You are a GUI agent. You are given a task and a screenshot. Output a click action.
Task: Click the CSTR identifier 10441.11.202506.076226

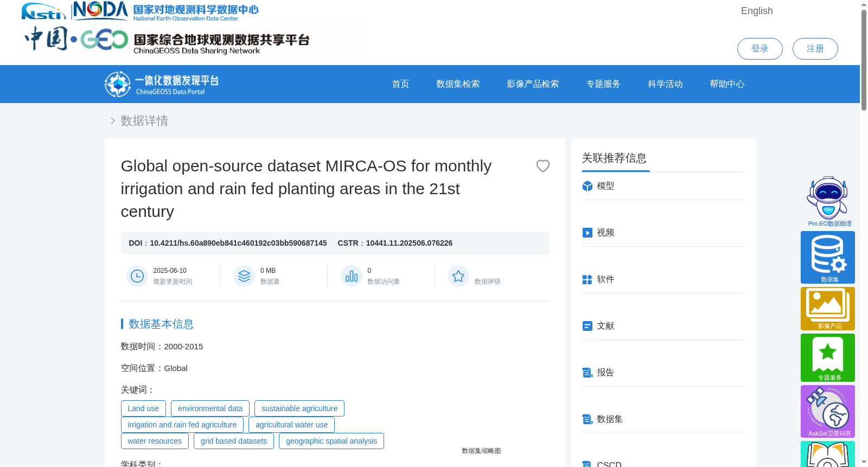pos(409,243)
